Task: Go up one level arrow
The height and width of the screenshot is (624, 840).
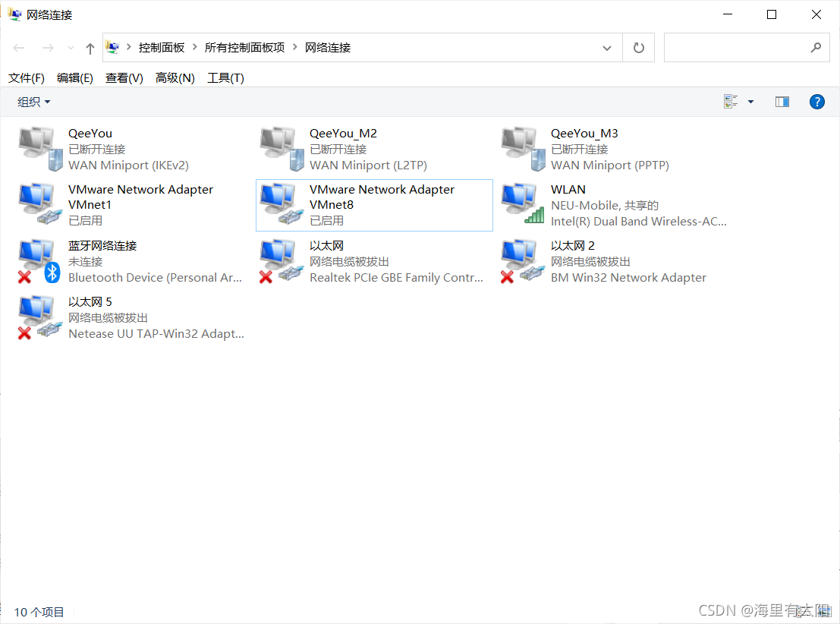Action: pyautogui.click(x=90, y=49)
